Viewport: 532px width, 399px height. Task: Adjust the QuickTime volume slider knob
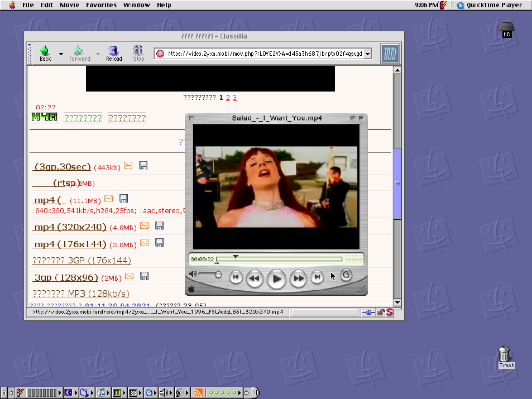point(218,274)
